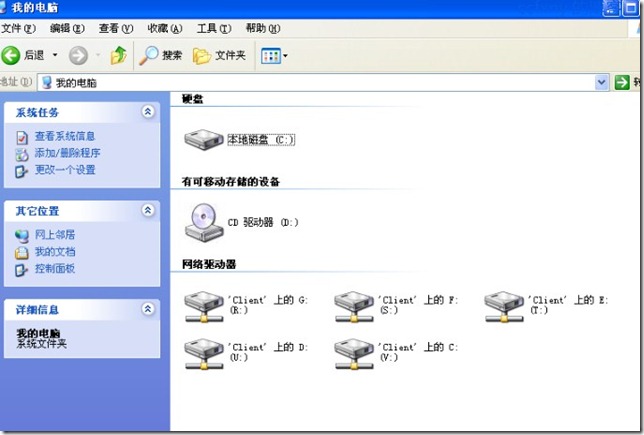Click the 'Client' 上的 G: (R:) label

click(268, 305)
